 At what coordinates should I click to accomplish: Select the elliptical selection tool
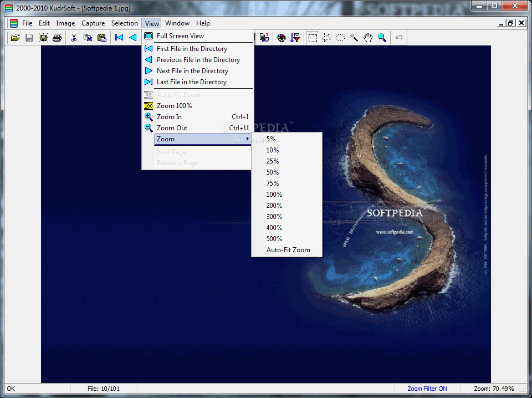tap(340, 38)
